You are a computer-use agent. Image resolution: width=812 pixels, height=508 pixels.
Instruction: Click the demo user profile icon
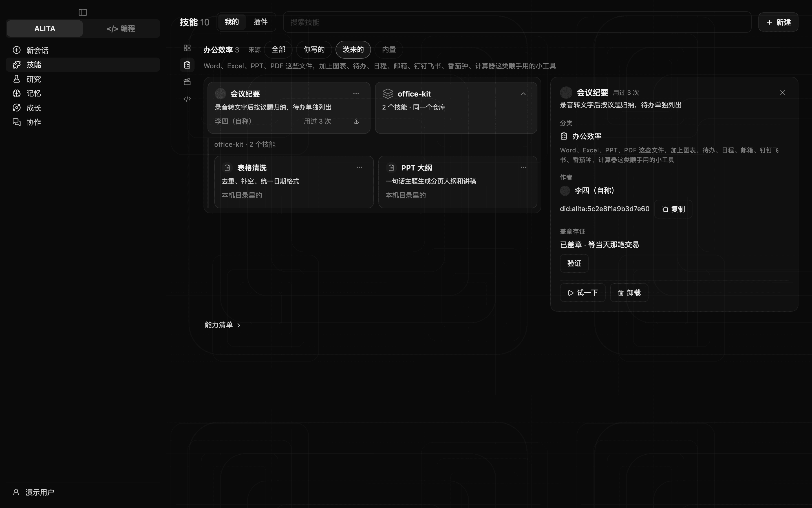(x=16, y=492)
